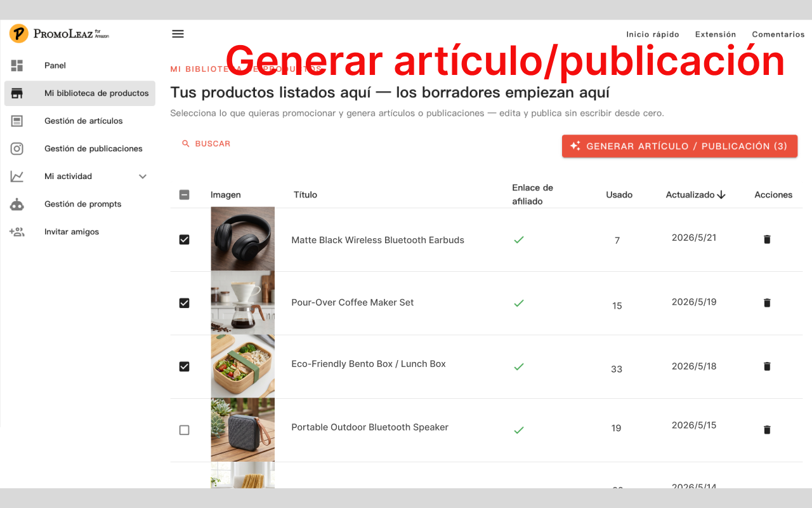Screen dimensions: 812x508
Task: Open the bento box product thumbnail
Action: point(243,366)
